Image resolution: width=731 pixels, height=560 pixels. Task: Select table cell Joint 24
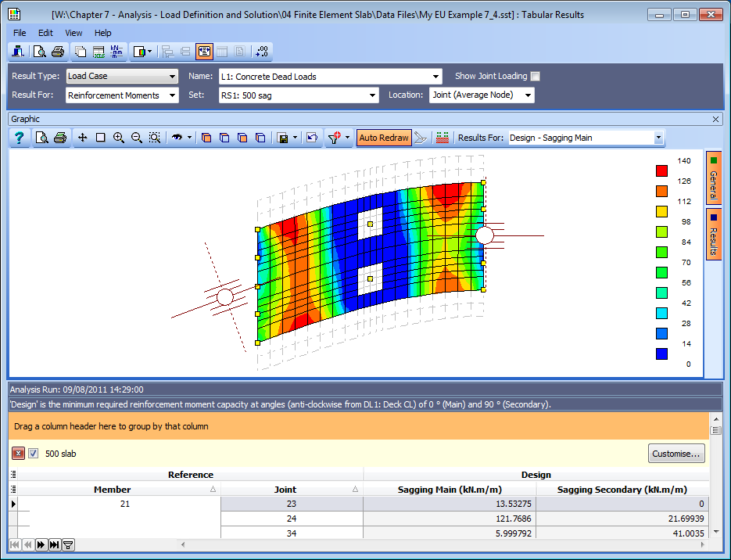292,519
